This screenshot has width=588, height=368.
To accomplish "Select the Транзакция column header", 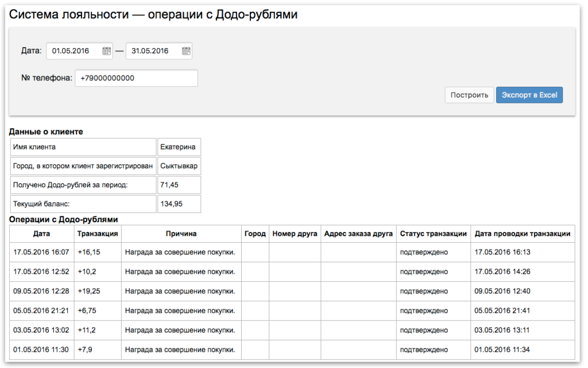I will pyautogui.click(x=98, y=234).
